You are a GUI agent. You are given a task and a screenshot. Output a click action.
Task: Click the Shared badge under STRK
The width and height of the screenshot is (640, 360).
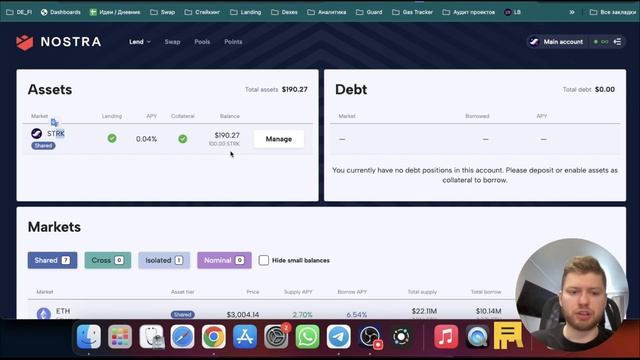pyautogui.click(x=43, y=145)
